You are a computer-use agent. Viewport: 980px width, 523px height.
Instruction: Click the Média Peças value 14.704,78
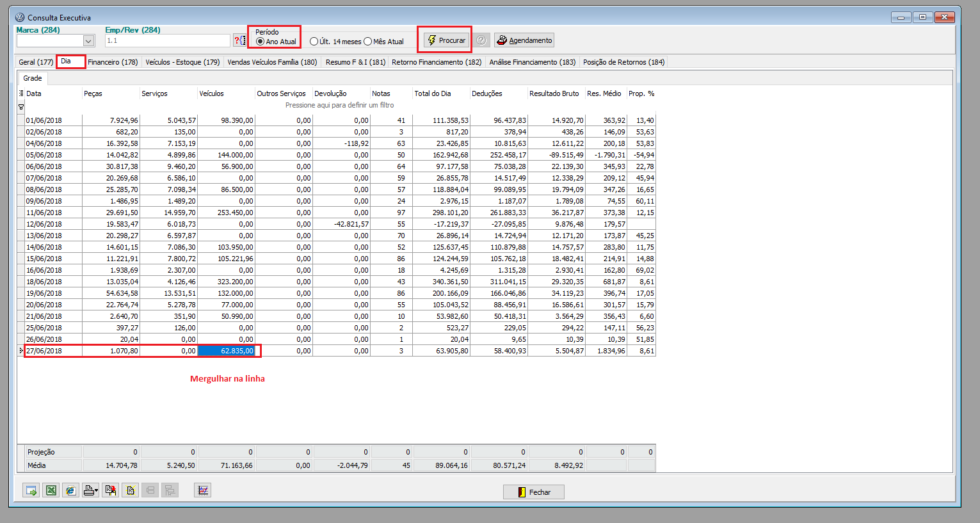coord(111,465)
